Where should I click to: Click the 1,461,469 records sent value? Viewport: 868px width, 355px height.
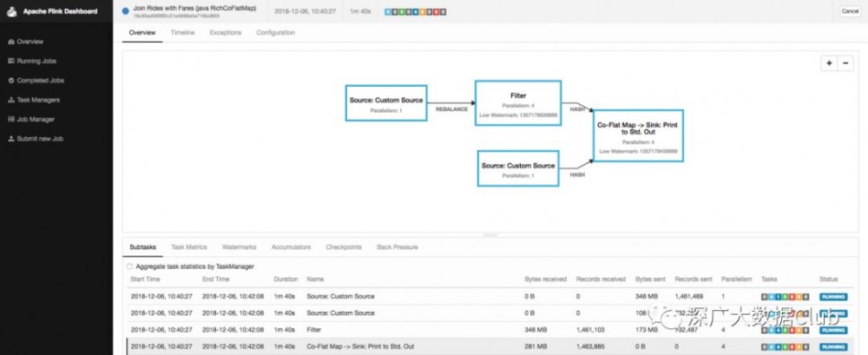click(x=688, y=296)
